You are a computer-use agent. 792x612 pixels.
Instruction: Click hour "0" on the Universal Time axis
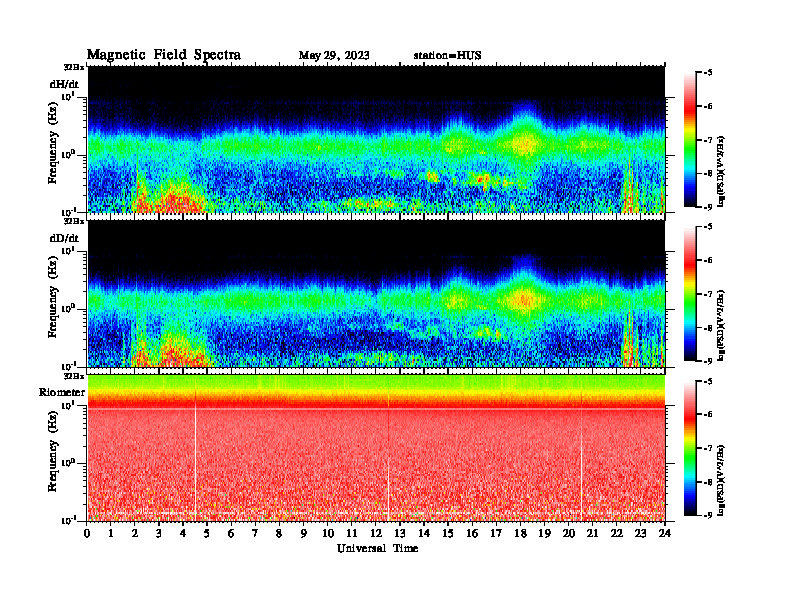[87, 534]
